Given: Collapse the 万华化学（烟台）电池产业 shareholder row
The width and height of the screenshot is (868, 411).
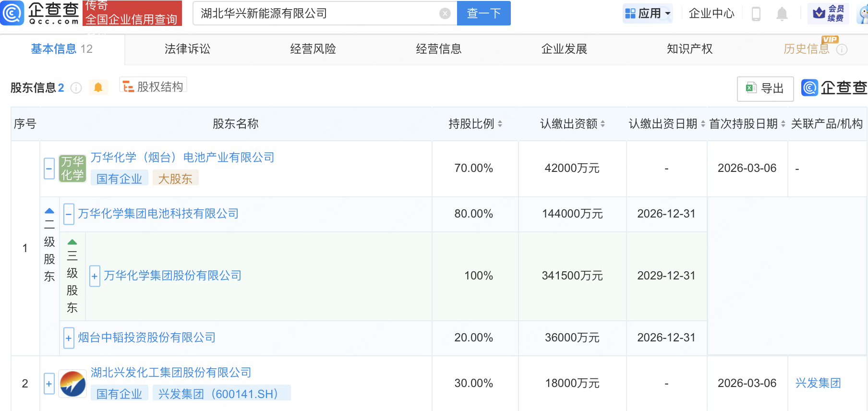Looking at the screenshot, I should click(49, 169).
